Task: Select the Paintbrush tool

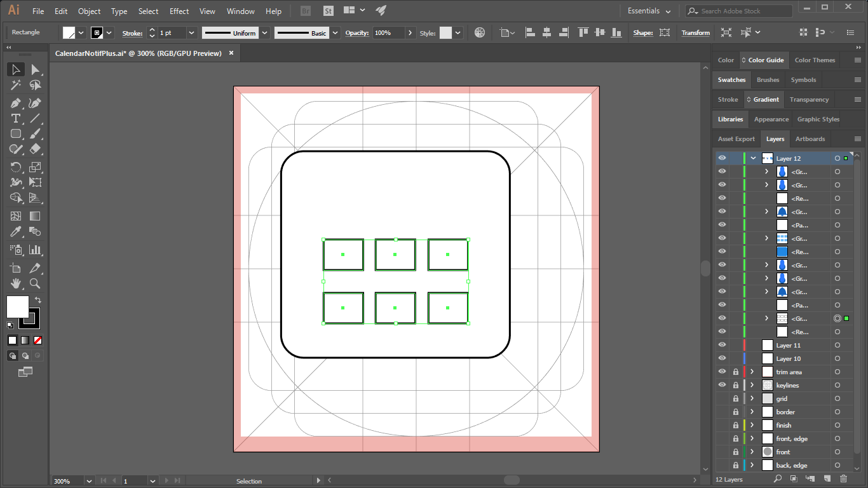Action: (36, 134)
